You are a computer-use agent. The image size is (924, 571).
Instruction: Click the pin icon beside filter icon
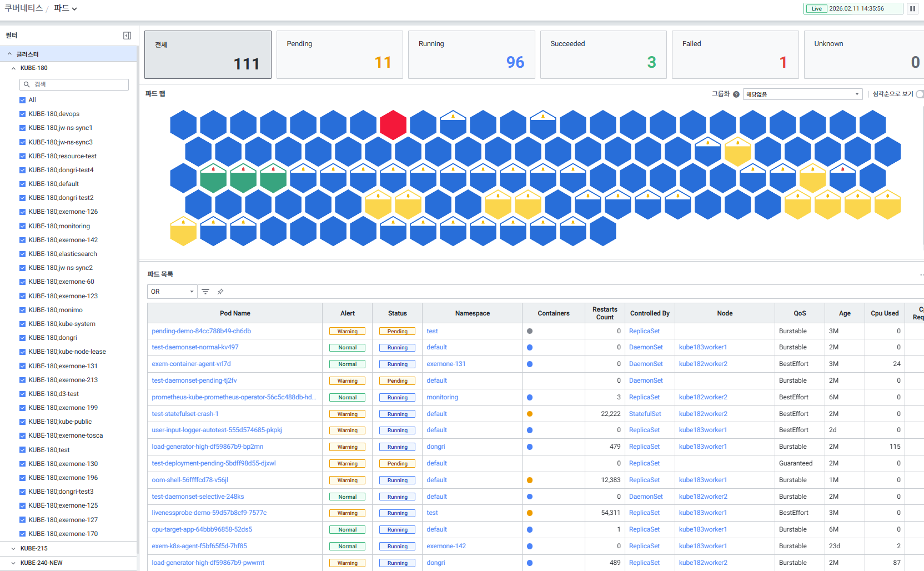(x=220, y=292)
